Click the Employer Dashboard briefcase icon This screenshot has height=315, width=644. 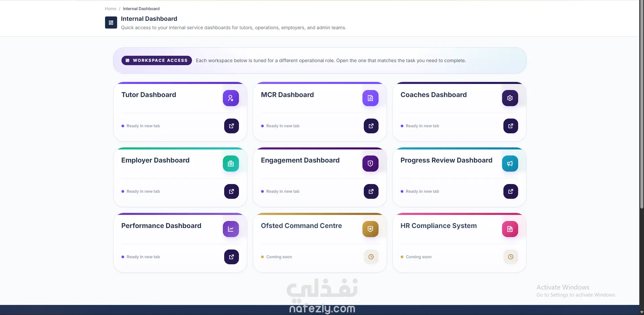point(231,164)
